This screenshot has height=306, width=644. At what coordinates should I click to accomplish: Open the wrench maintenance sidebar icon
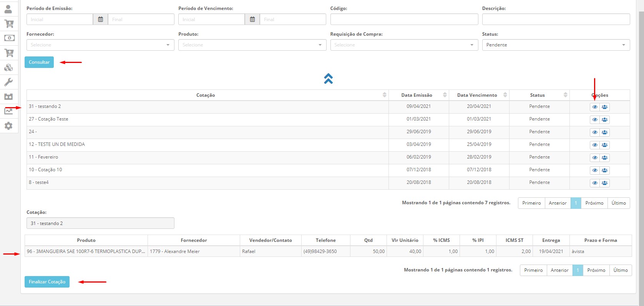tap(8, 82)
